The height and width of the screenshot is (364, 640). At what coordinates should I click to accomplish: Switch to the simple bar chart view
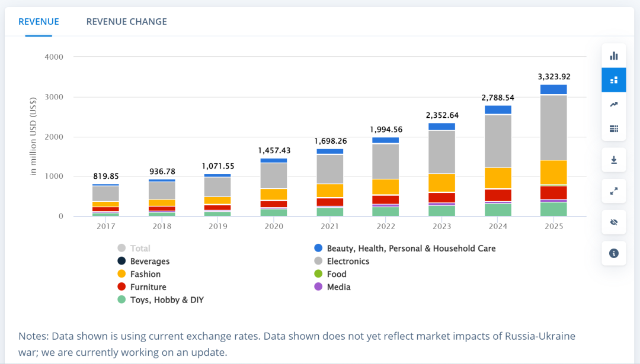pos(613,56)
